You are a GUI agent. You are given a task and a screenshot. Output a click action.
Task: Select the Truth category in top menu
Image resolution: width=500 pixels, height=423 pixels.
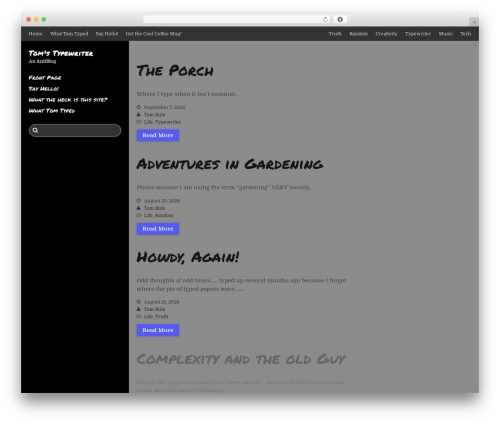[335, 34]
